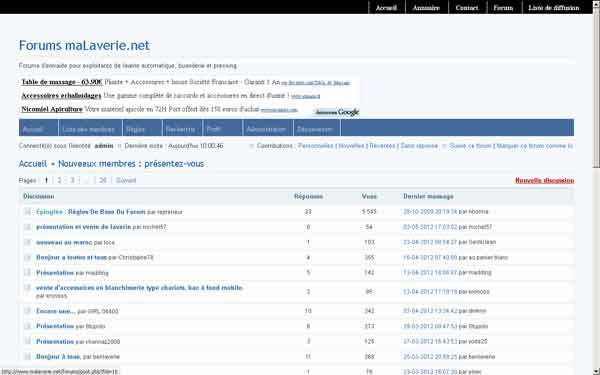Click the Discussion column header

pyautogui.click(x=39, y=196)
